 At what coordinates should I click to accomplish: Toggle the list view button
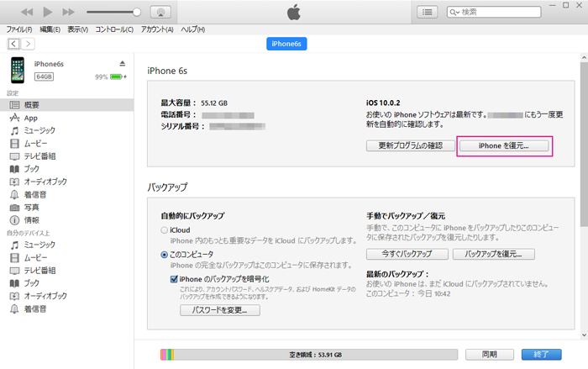(x=427, y=12)
